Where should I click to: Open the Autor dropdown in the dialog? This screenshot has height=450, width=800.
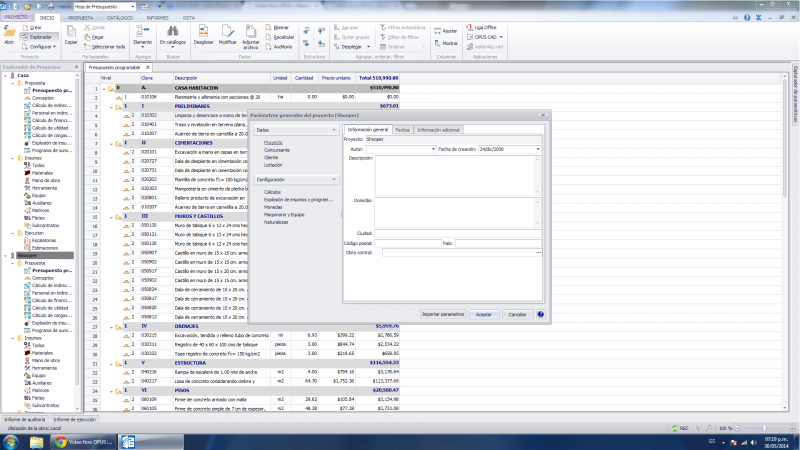[x=433, y=149]
